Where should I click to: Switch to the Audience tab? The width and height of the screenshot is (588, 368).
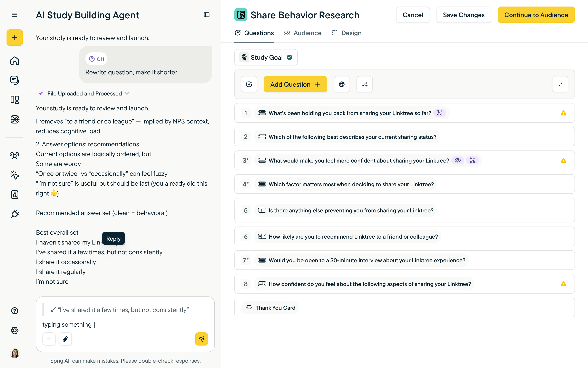(303, 33)
